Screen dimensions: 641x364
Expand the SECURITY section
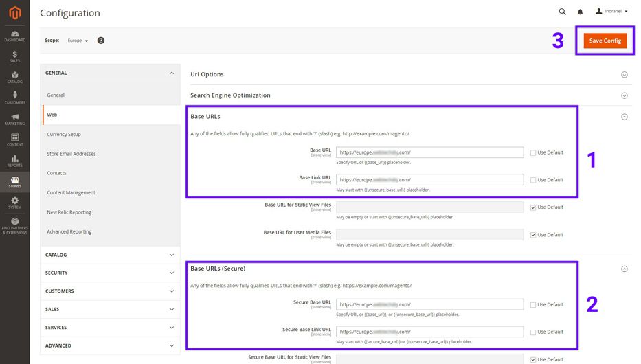click(x=110, y=273)
